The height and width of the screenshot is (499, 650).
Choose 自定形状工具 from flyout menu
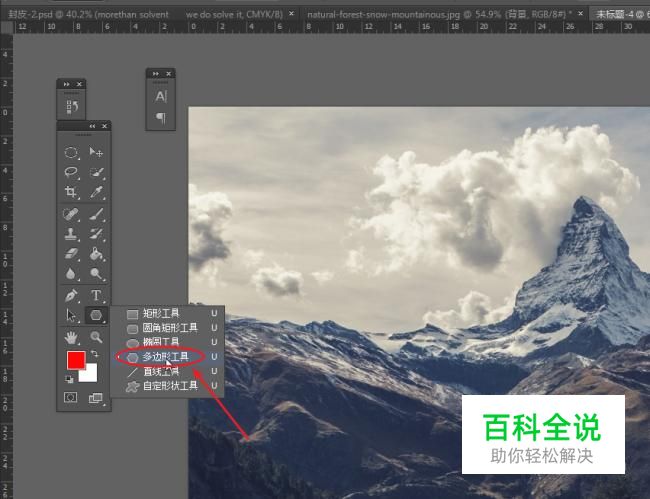[x=167, y=386]
